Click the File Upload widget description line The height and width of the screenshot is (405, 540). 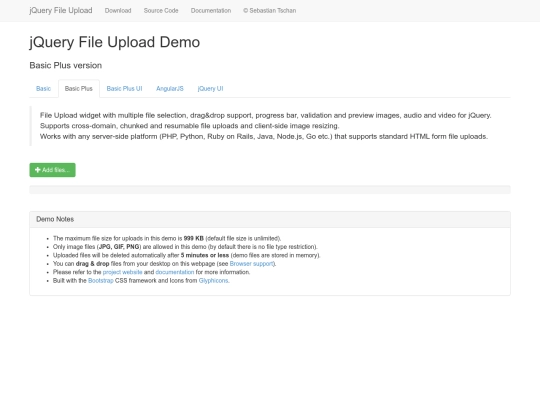point(266,115)
